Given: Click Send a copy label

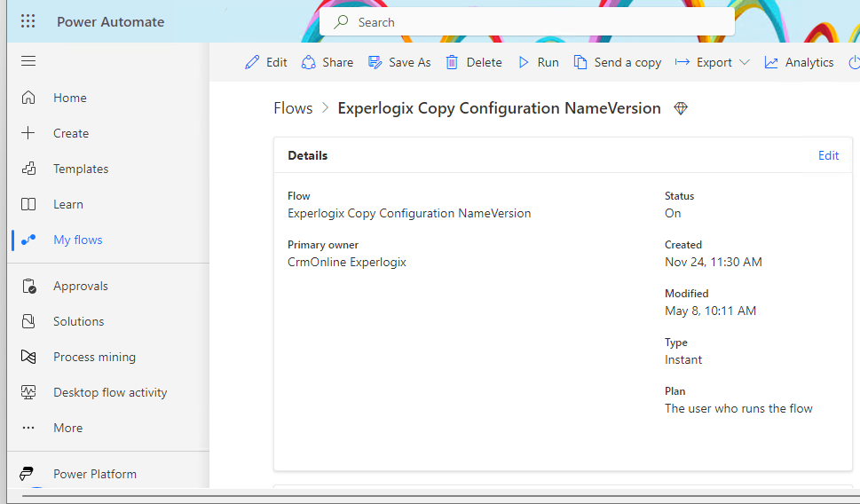Looking at the screenshot, I should coord(627,62).
